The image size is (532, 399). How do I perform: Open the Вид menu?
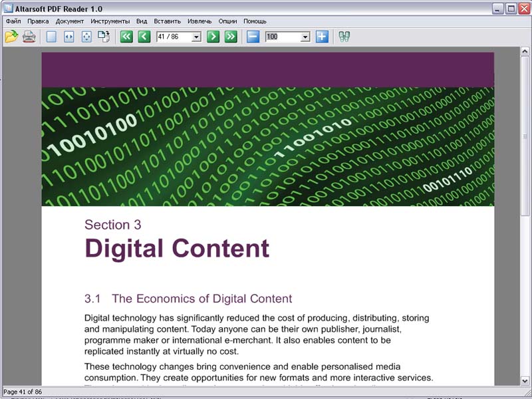pyautogui.click(x=142, y=21)
